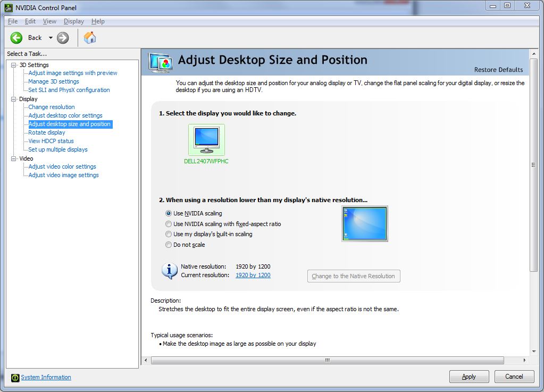Select Adjust desktop size and position
The image size is (544, 392).
(70, 124)
